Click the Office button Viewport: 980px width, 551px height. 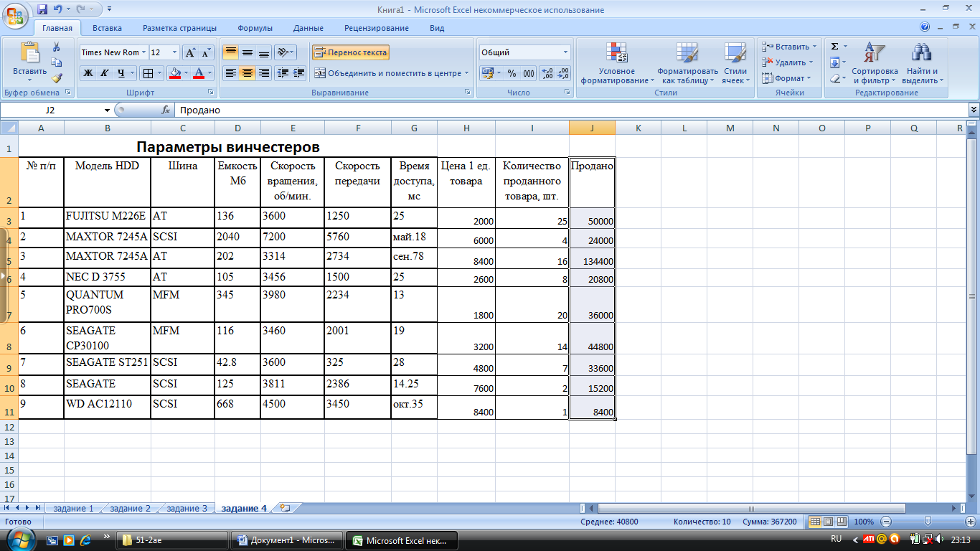(x=16, y=14)
